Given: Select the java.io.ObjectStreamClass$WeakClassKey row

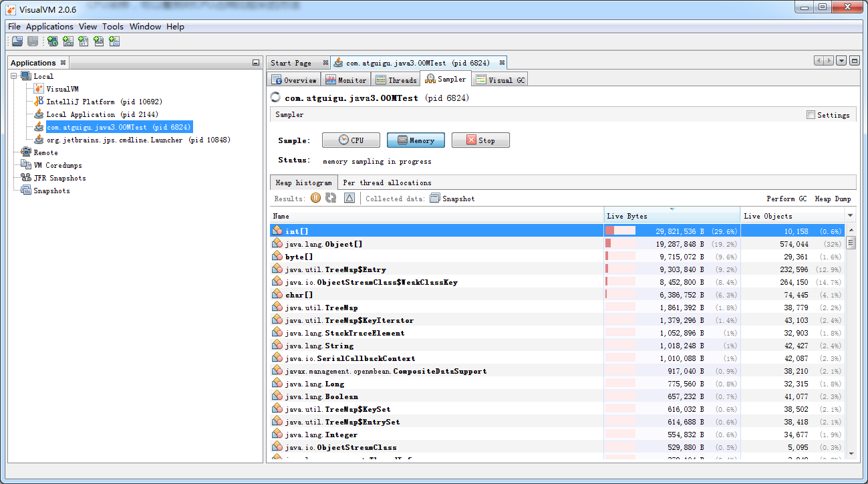Looking at the screenshot, I should click(557, 281).
